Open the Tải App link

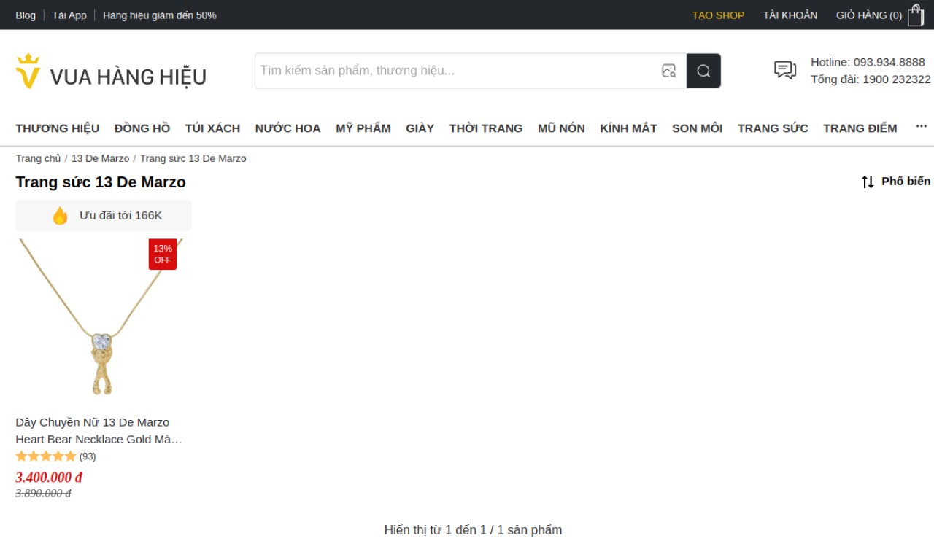click(69, 15)
